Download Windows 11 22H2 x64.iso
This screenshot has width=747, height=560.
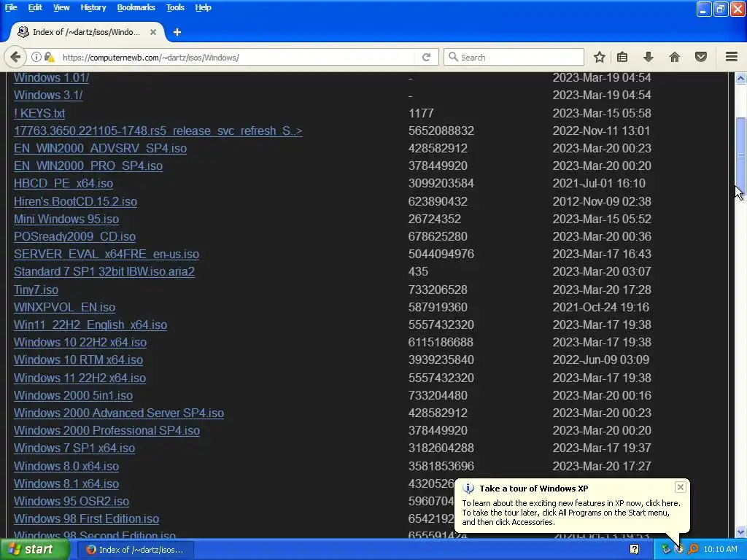click(x=80, y=378)
